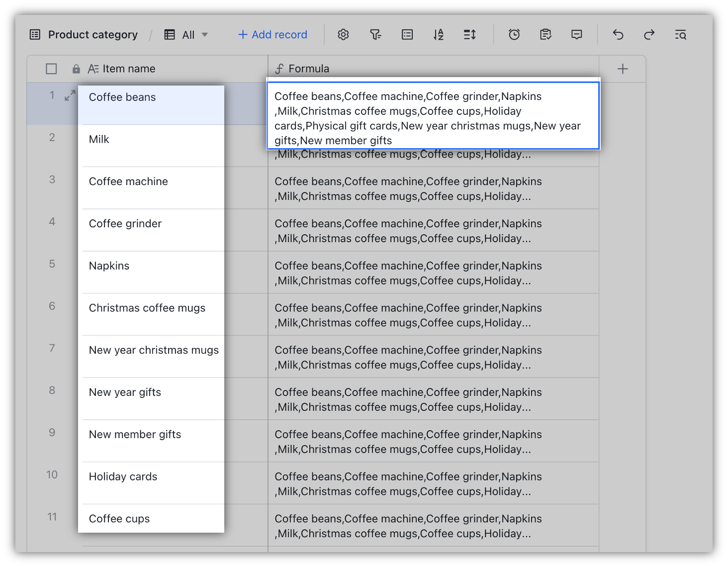The image size is (728, 567).
Task: Click the Add record link
Action: [x=272, y=34]
